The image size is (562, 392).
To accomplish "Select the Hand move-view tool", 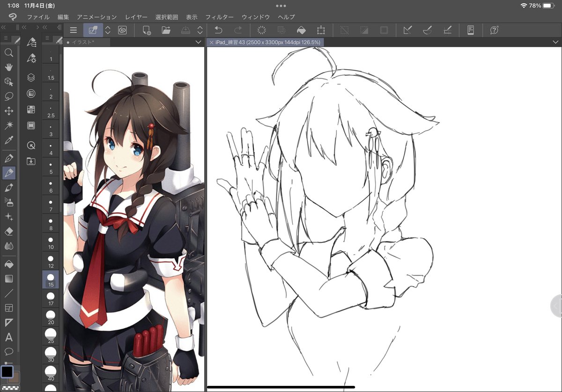I will [8, 67].
